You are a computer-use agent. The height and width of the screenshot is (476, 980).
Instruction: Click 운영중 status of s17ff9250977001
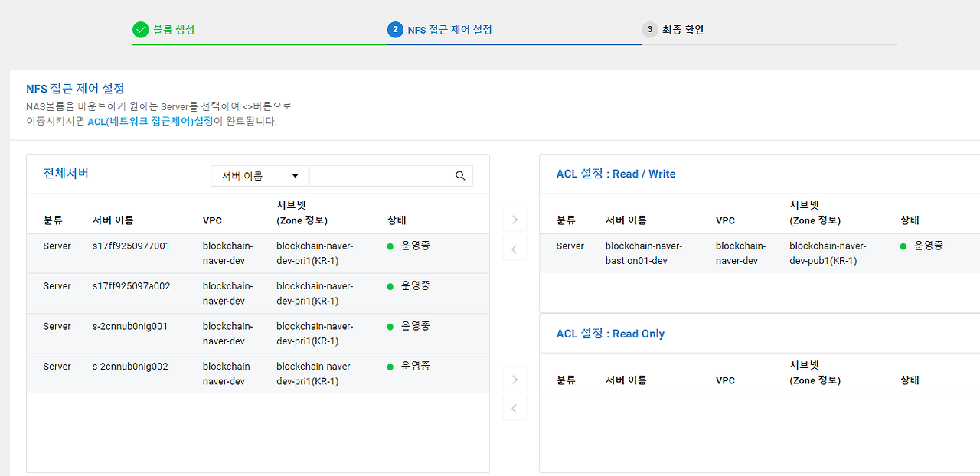(x=409, y=246)
